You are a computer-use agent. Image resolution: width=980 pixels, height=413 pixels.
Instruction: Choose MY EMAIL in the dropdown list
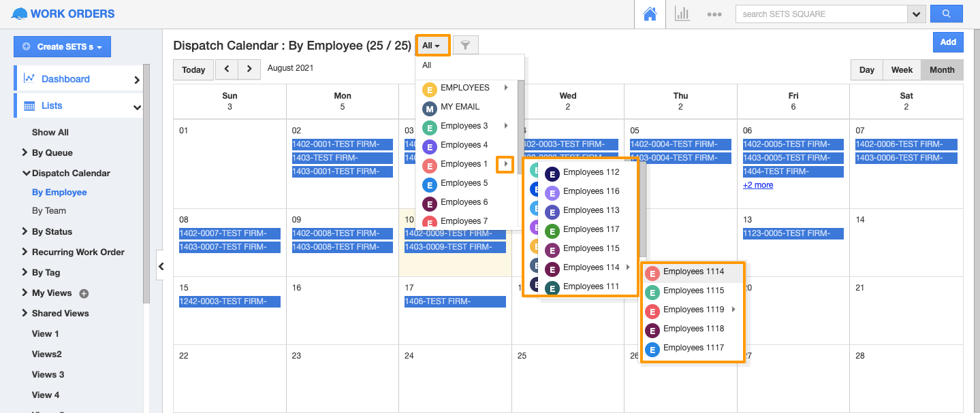460,108
